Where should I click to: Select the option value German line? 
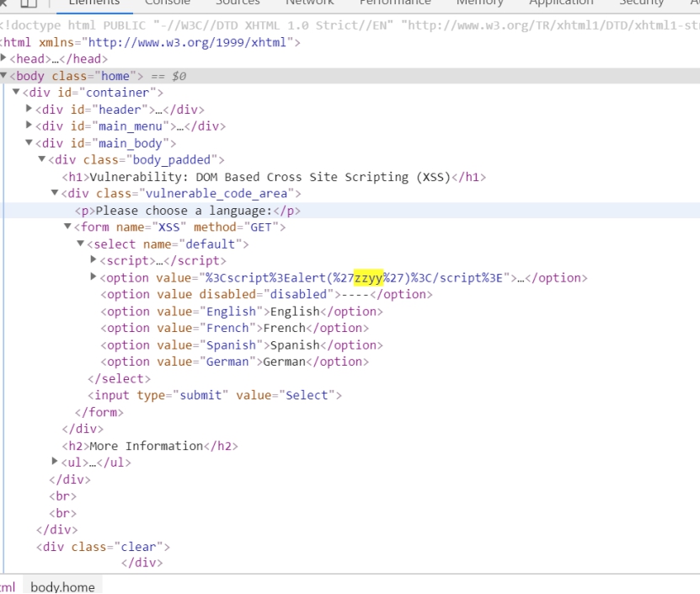[235, 361]
